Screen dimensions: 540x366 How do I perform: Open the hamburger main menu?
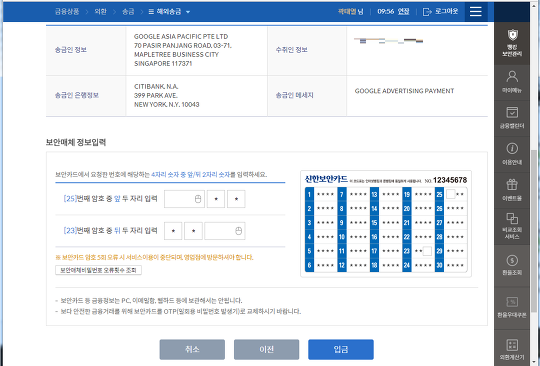pos(476,11)
